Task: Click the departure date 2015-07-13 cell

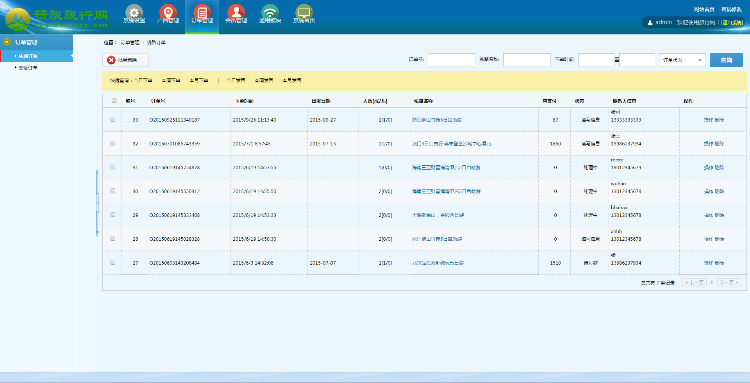Action: [x=323, y=143]
